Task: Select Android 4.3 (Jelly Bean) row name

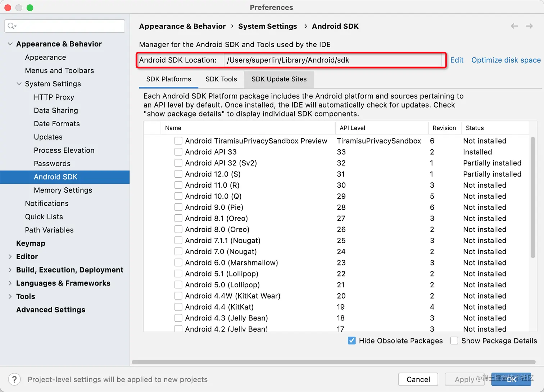Action: pyautogui.click(x=226, y=318)
